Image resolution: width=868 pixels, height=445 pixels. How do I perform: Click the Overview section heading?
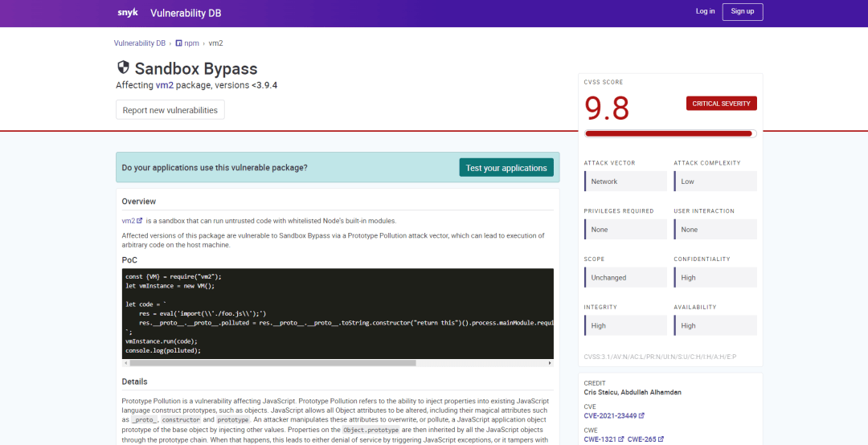pos(139,202)
